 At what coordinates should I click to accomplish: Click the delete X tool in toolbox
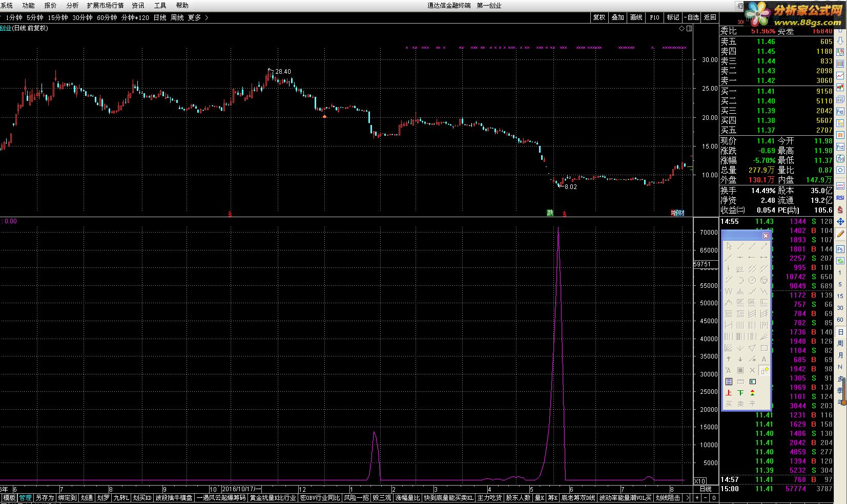[x=752, y=370]
